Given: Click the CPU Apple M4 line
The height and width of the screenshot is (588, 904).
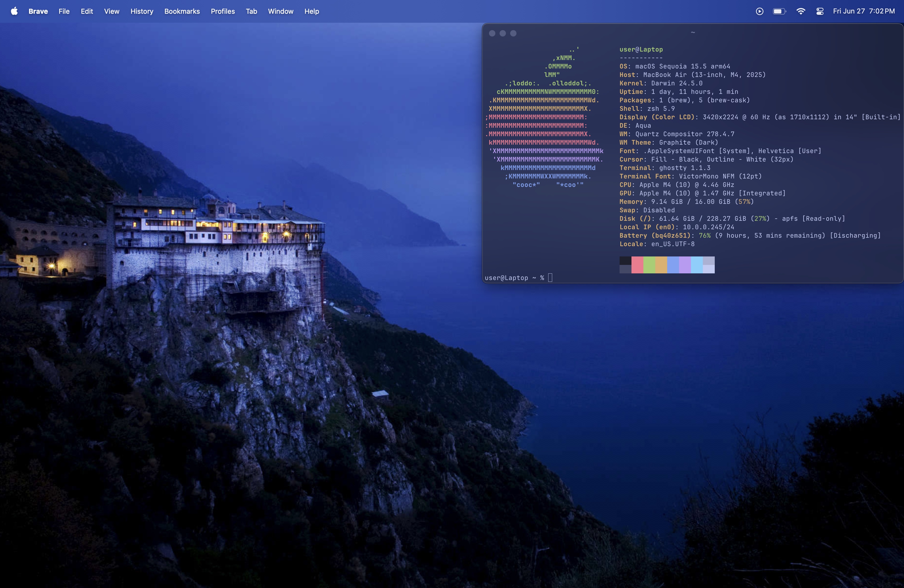Looking at the screenshot, I should click(x=677, y=185).
